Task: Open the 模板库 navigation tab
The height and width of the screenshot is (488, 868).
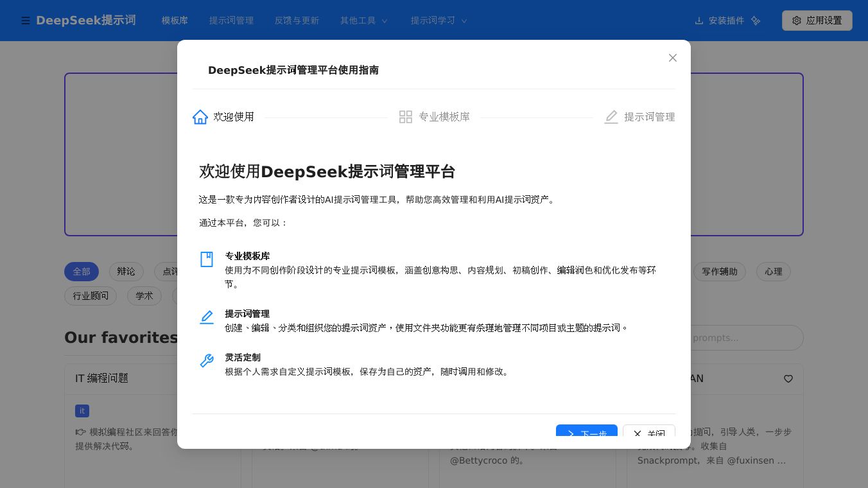Action: coord(175,21)
